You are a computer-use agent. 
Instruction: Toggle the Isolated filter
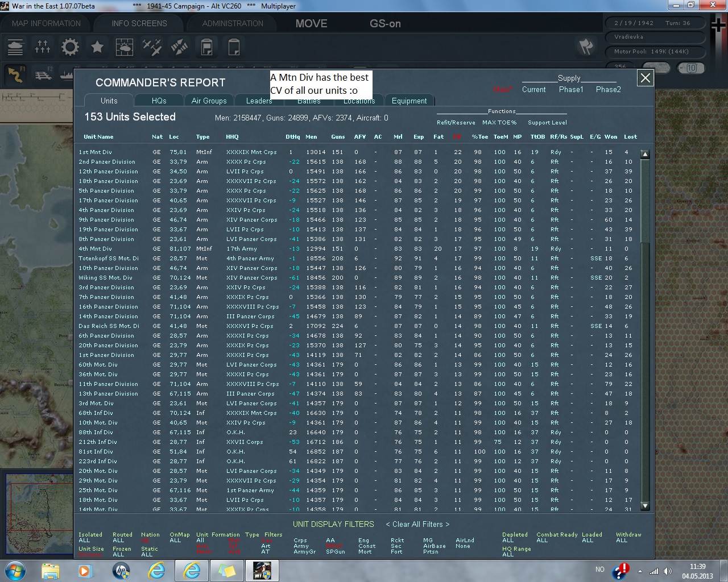90,537
